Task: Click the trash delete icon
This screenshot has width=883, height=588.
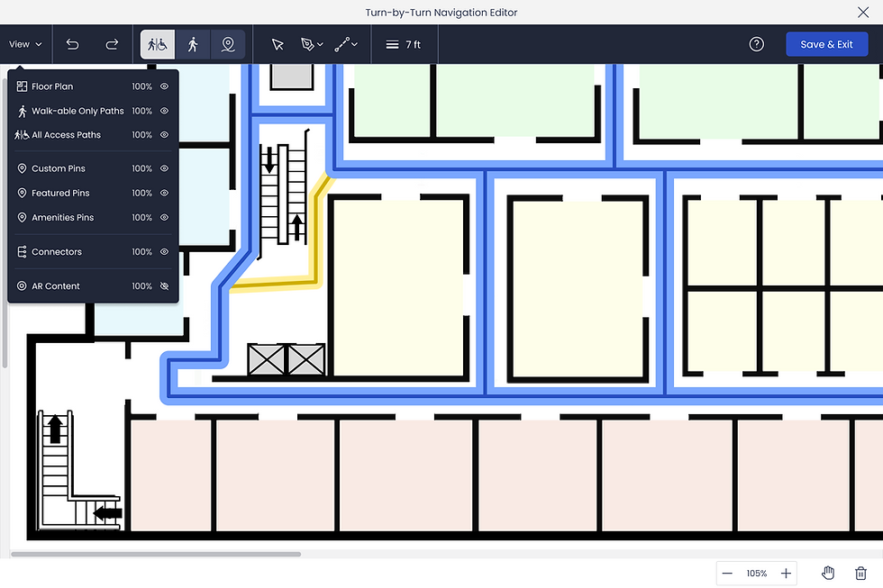Action: coord(860,573)
